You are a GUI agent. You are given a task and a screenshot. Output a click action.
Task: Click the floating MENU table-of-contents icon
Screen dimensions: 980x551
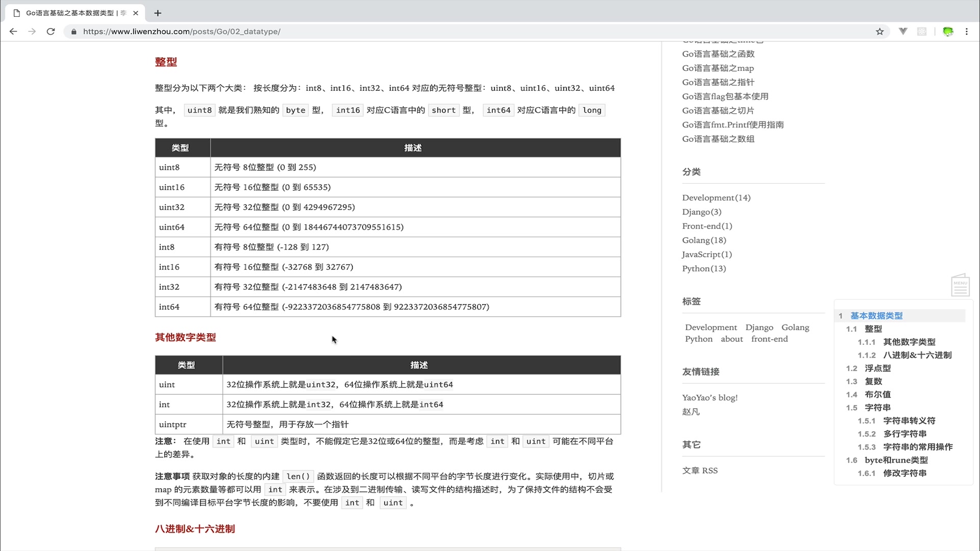[x=960, y=285]
